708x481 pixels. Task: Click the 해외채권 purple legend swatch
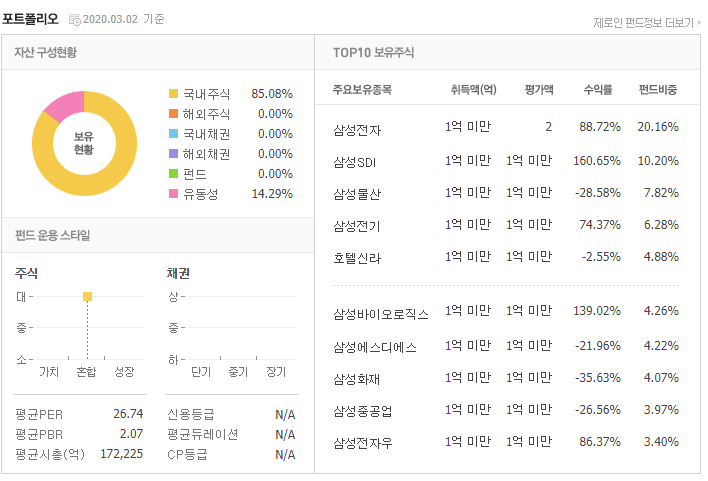[x=173, y=154]
